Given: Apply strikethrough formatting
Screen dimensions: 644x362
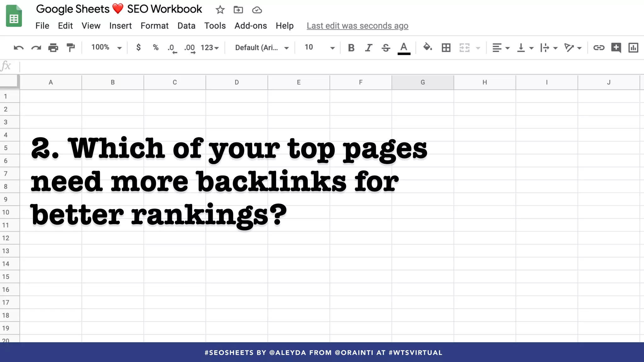Looking at the screenshot, I should [386, 47].
